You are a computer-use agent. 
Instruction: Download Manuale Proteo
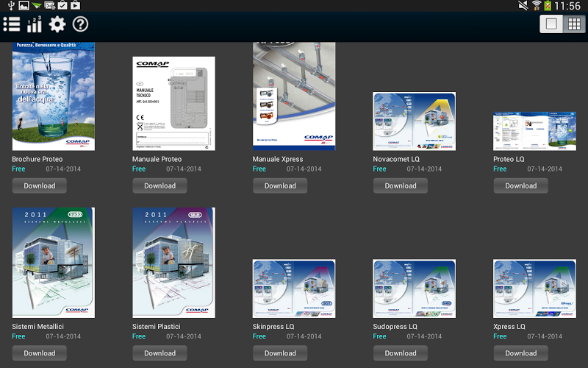tap(159, 186)
